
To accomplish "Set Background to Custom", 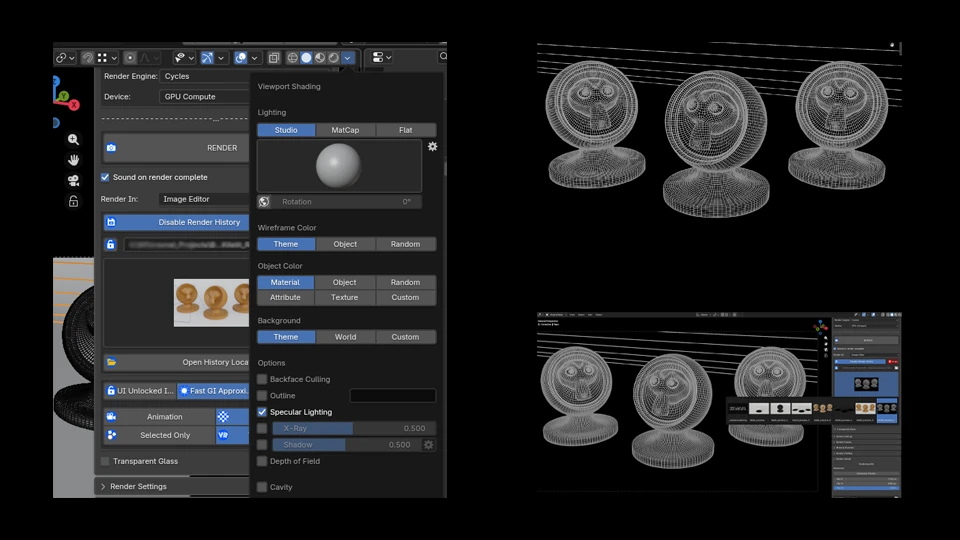I will pyautogui.click(x=405, y=337).
